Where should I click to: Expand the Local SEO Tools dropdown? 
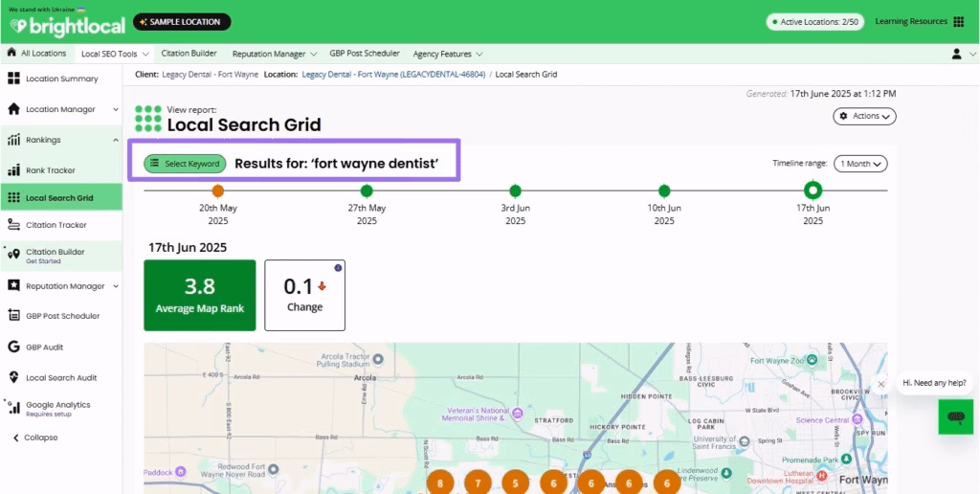pyautogui.click(x=115, y=54)
